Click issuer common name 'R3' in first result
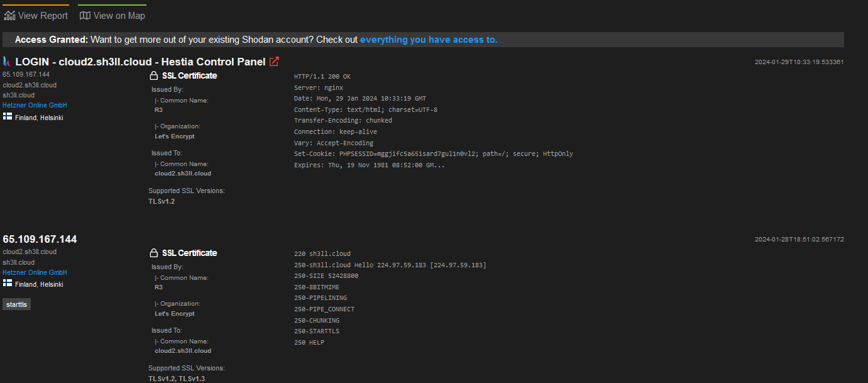Image resolution: width=868 pixels, height=383 pixels. tap(158, 109)
